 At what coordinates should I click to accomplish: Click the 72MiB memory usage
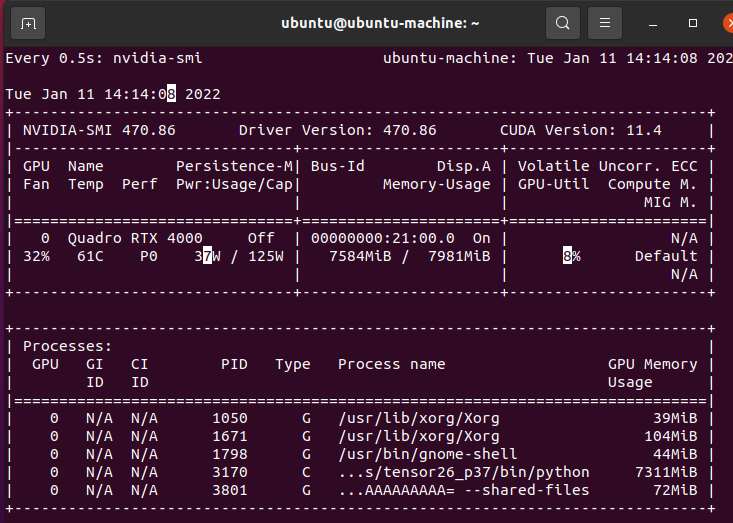coord(675,490)
